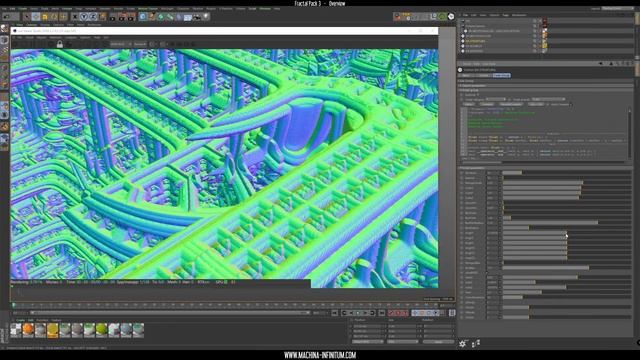
Task: Toggle the Z axis lock
Action: (93, 17)
